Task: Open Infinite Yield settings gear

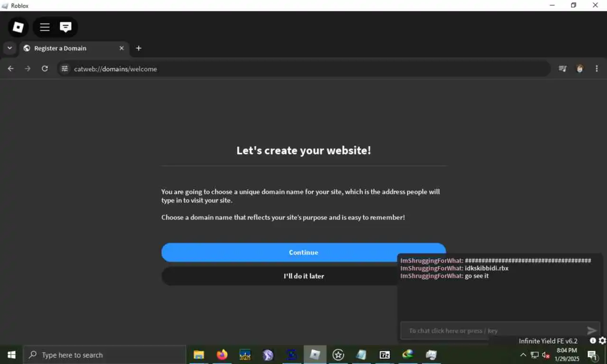Action: click(x=602, y=341)
